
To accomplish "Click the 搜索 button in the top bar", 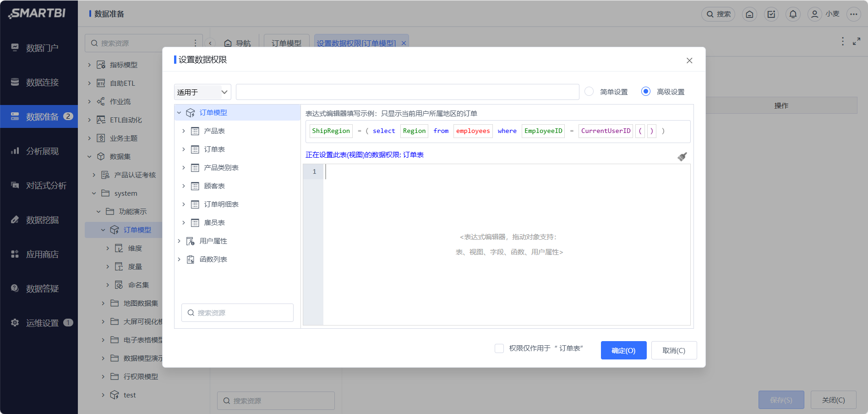I will (718, 14).
